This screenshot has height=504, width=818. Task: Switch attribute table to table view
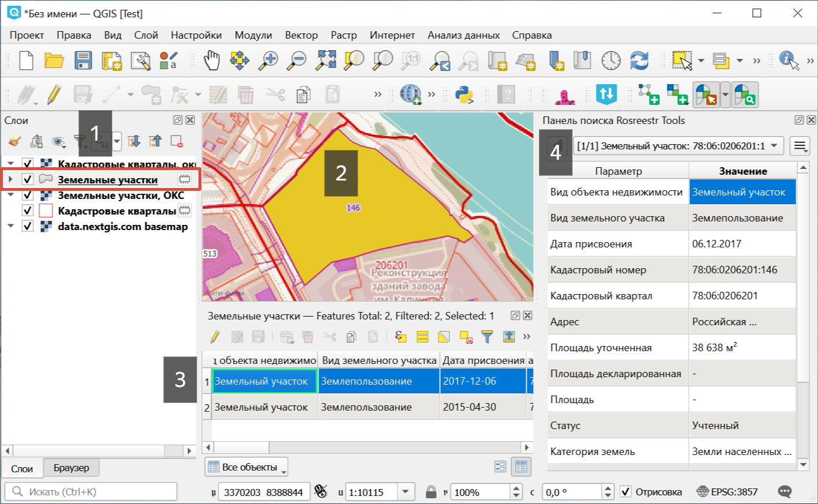point(521,467)
